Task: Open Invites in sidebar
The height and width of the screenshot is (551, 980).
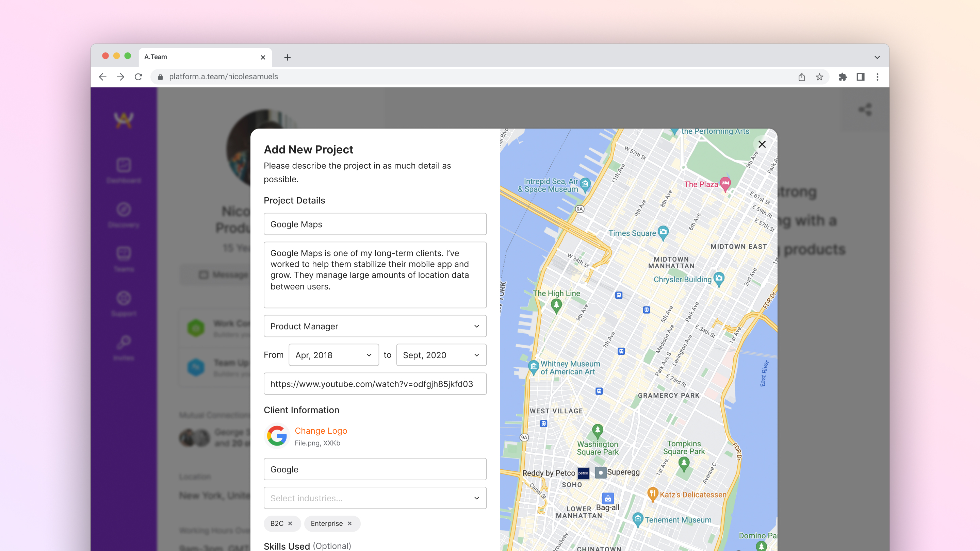Action: pos(124,348)
